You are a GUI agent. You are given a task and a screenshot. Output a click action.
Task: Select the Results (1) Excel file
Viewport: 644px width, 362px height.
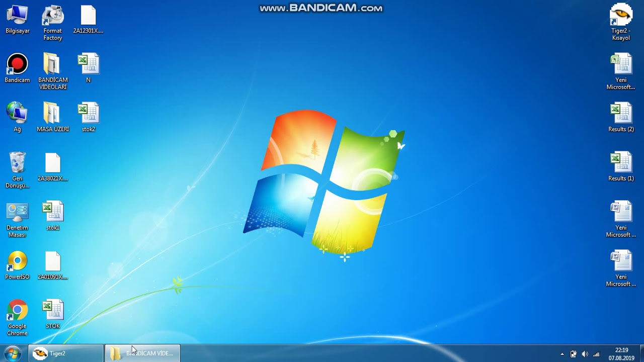point(621,167)
